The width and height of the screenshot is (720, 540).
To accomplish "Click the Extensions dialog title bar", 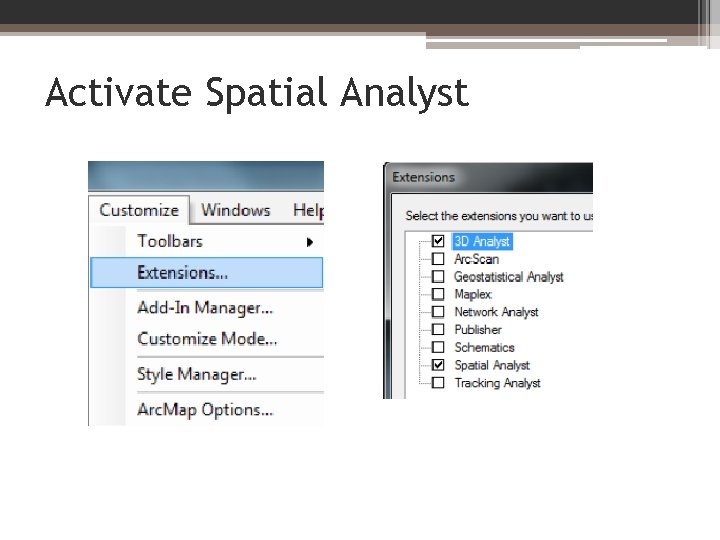I will tap(489, 177).
